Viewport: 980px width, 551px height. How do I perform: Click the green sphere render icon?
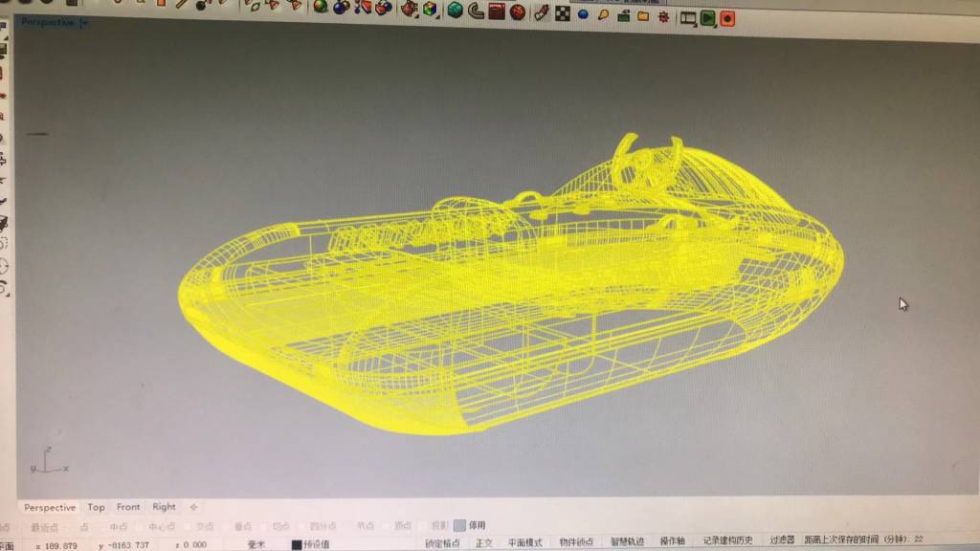tap(321, 8)
